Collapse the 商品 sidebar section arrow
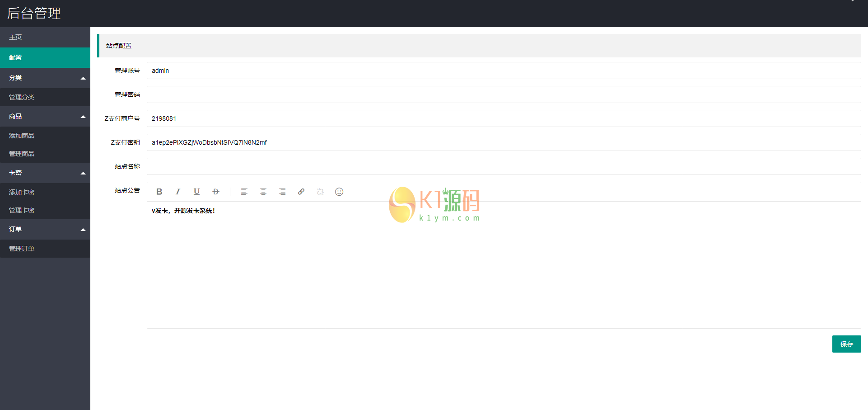Viewport: 868px width, 410px height. pos(83,117)
